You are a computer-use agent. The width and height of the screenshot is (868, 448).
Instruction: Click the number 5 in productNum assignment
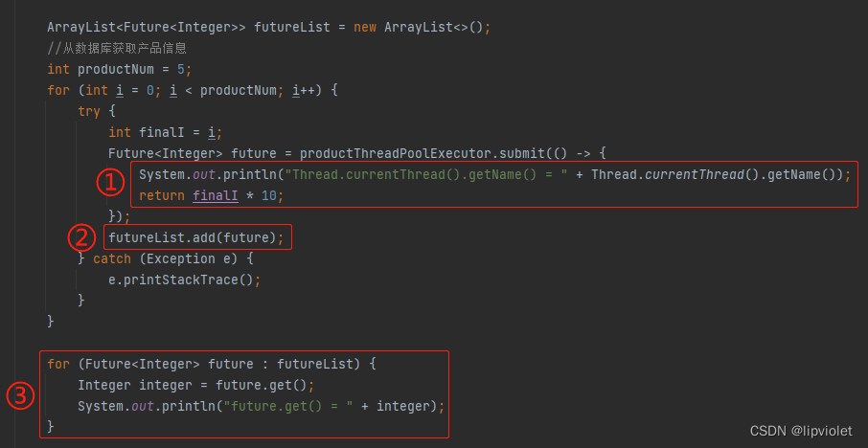188,70
